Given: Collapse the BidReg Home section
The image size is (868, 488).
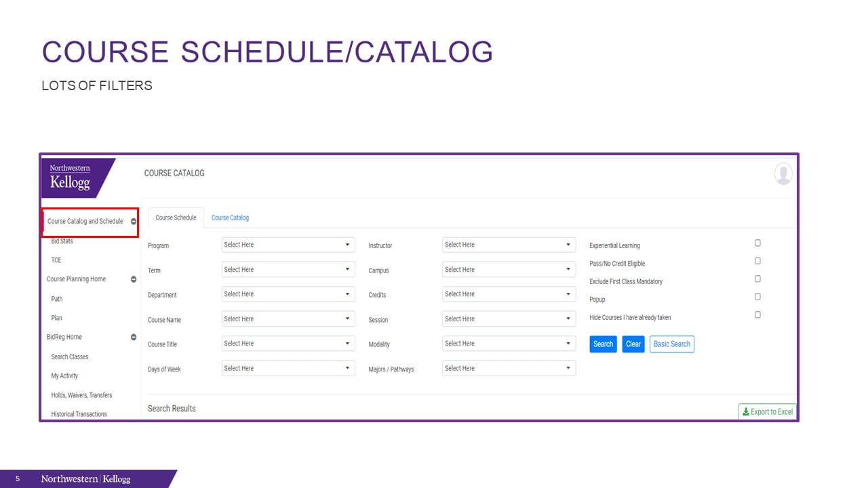Looking at the screenshot, I should point(133,337).
